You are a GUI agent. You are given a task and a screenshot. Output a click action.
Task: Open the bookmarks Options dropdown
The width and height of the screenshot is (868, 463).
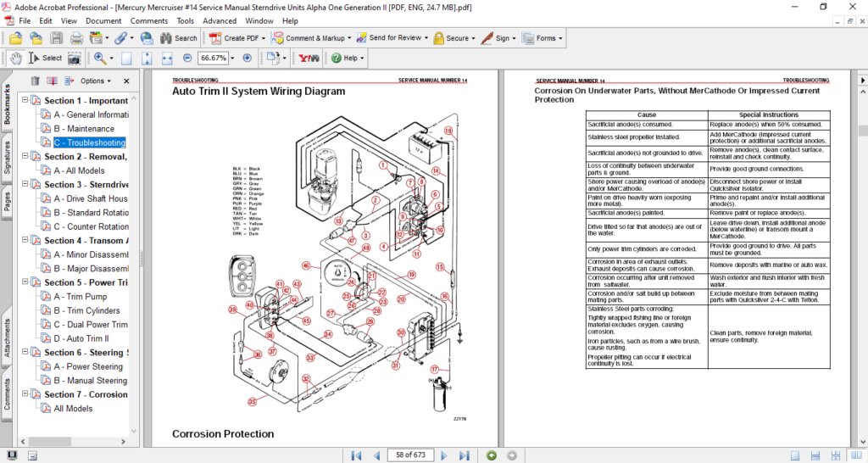(x=96, y=81)
